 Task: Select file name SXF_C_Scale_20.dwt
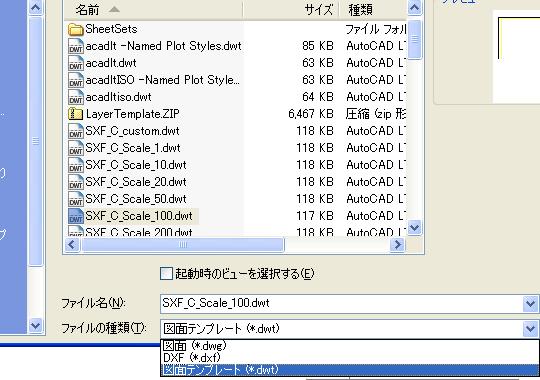tap(136, 182)
